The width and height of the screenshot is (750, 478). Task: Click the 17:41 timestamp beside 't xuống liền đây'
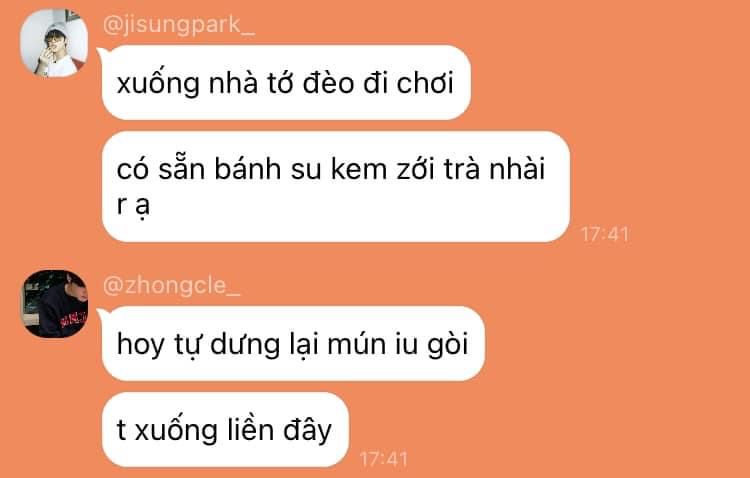pyautogui.click(x=384, y=459)
